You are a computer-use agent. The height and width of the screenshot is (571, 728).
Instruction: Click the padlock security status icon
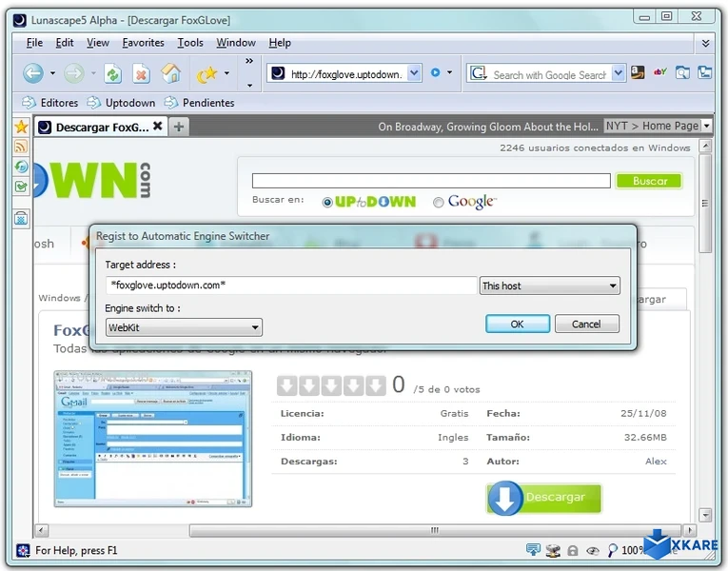pos(573,551)
